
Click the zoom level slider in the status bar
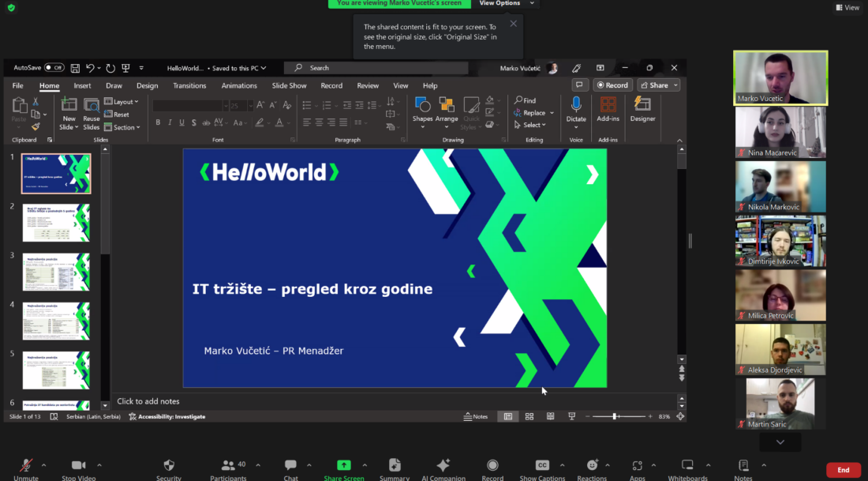pos(615,416)
